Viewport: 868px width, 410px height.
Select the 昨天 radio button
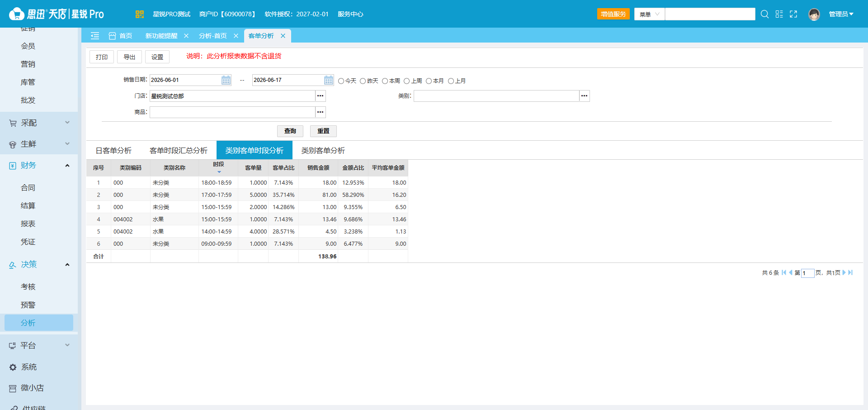363,81
